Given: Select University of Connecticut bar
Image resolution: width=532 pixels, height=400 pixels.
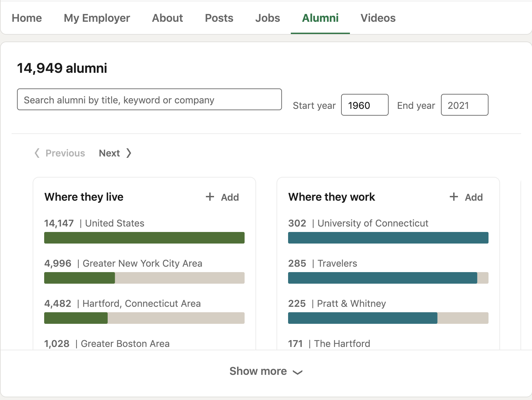Looking at the screenshot, I should pos(388,238).
